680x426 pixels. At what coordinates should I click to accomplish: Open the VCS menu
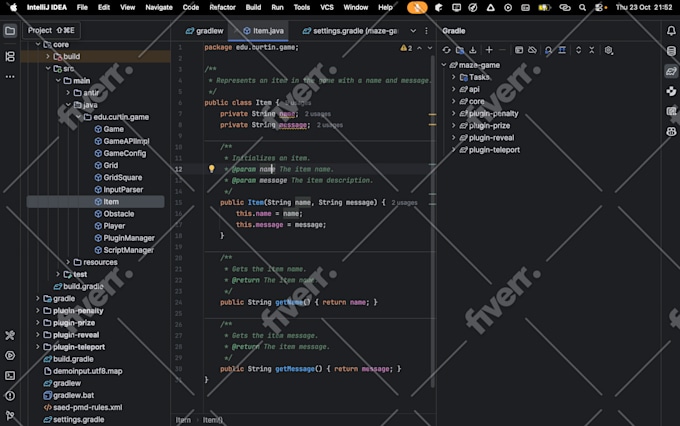click(x=327, y=7)
